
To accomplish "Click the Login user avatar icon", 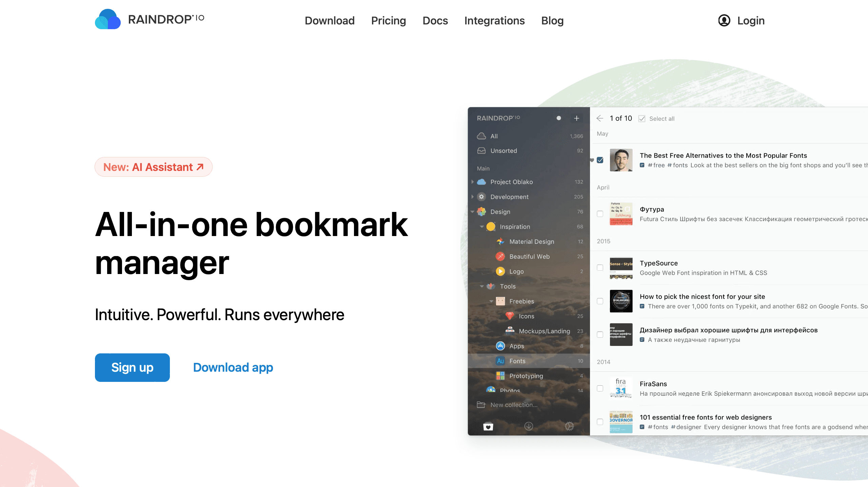I will pyautogui.click(x=724, y=21).
